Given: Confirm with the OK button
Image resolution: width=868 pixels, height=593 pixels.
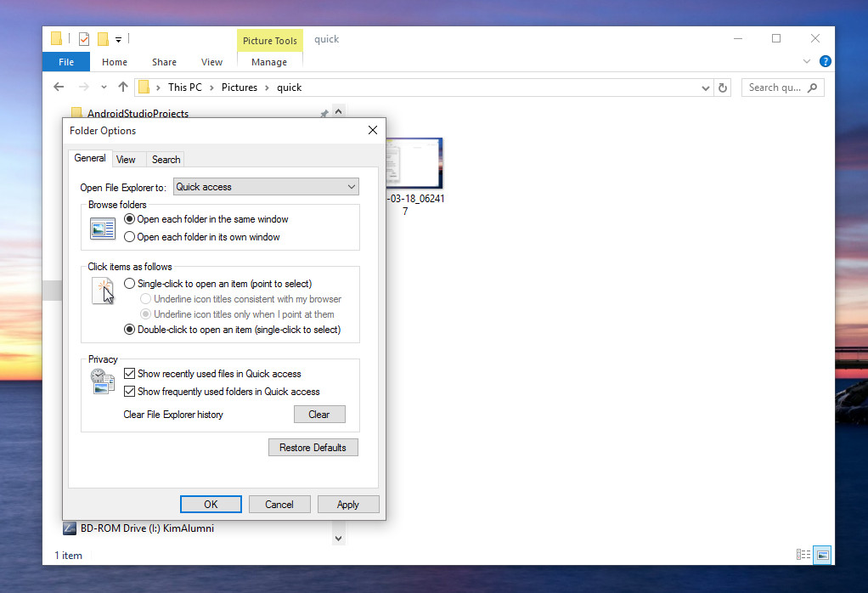Looking at the screenshot, I should pos(211,505).
